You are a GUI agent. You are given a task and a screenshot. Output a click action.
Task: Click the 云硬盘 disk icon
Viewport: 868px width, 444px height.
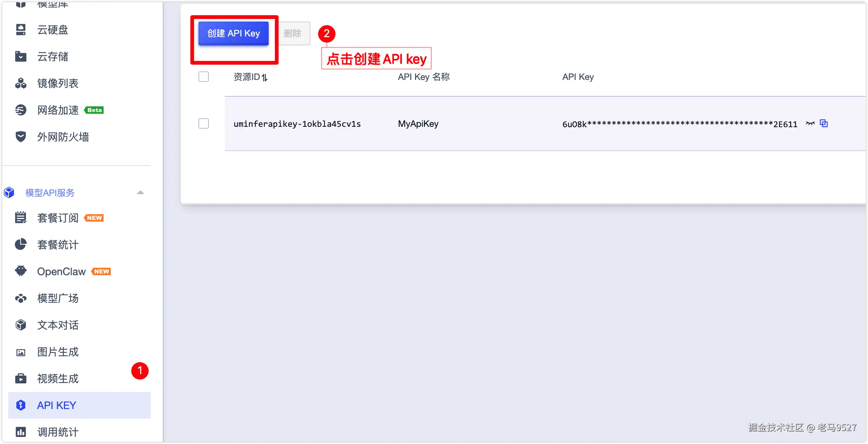coord(21,30)
